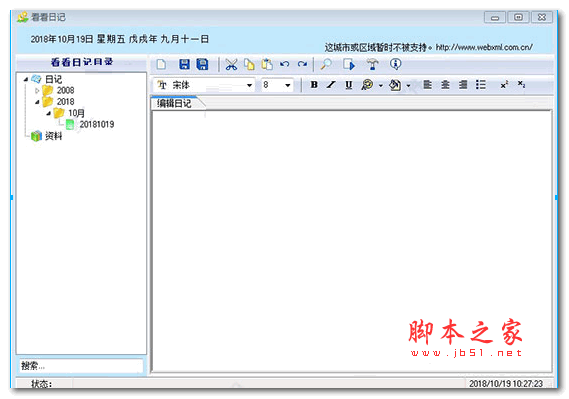Open the highlight color dropdown arrow

(x=408, y=86)
